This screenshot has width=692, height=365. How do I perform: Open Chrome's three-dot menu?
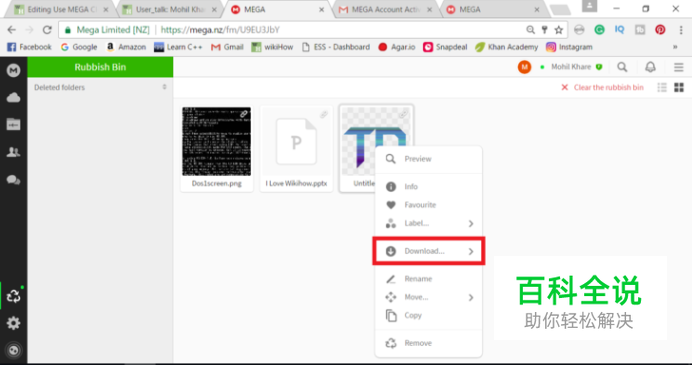click(x=681, y=30)
